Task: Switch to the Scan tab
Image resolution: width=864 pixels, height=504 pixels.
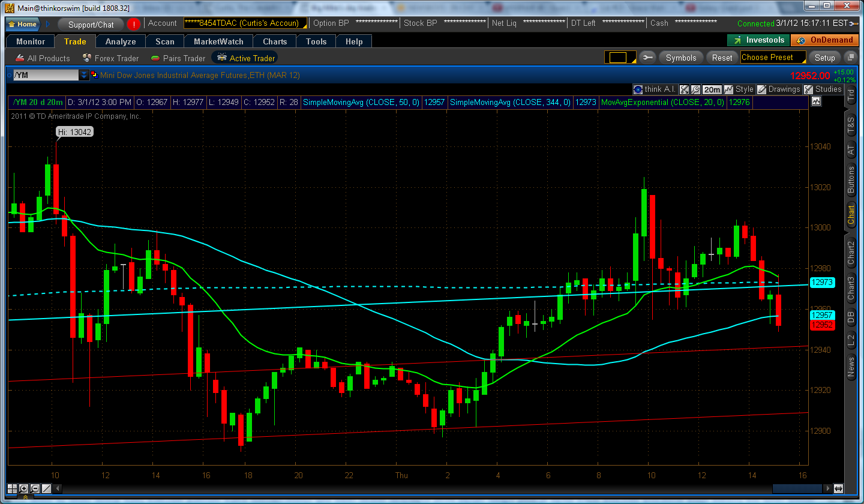Action: coord(165,41)
